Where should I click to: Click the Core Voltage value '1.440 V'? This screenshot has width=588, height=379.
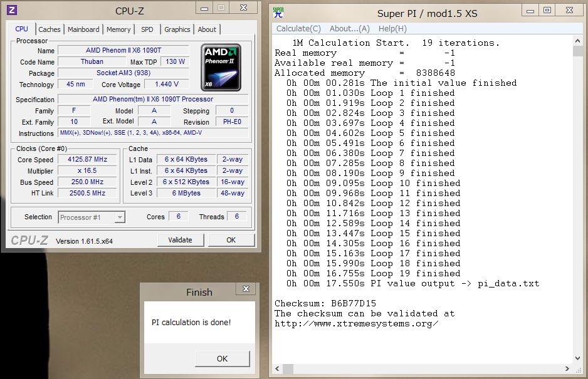click(167, 84)
